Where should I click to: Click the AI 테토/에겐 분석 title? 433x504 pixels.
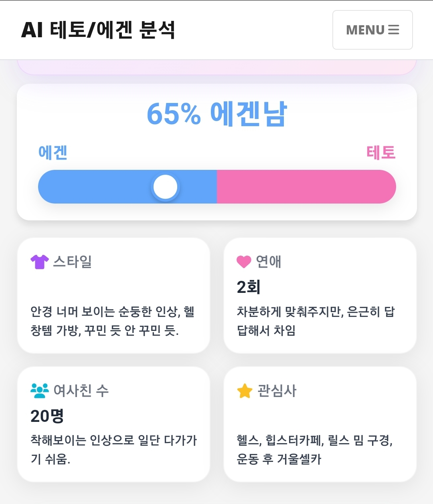tap(98, 30)
